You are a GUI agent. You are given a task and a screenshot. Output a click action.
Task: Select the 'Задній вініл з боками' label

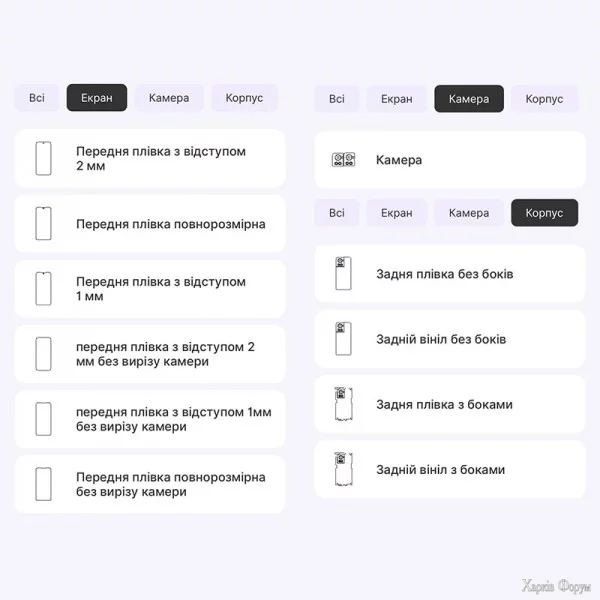pos(440,469)
